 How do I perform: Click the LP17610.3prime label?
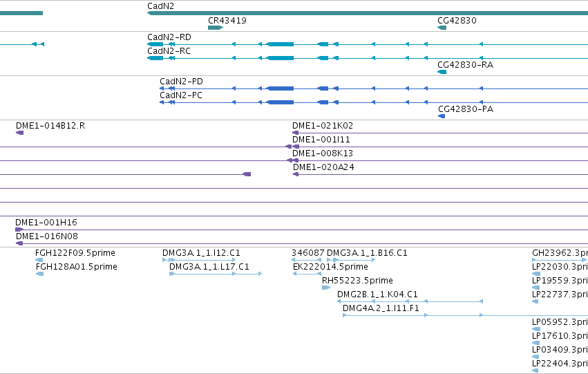pyautogui.click(x=560, y=336)
